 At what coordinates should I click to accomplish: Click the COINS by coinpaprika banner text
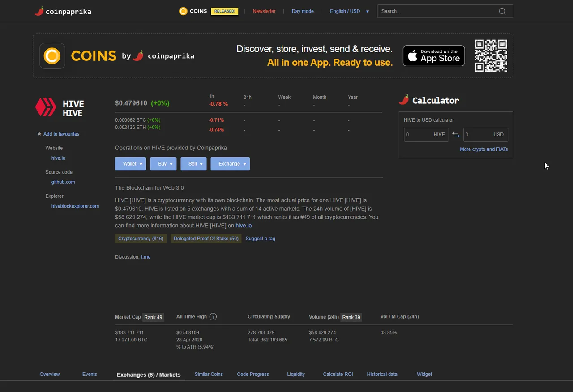click(x=133, y=56)
